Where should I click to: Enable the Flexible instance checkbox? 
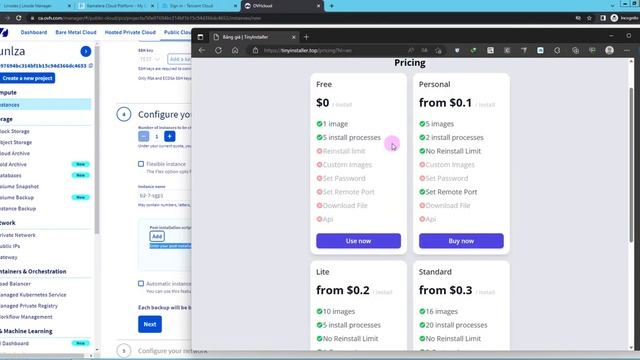141,164
